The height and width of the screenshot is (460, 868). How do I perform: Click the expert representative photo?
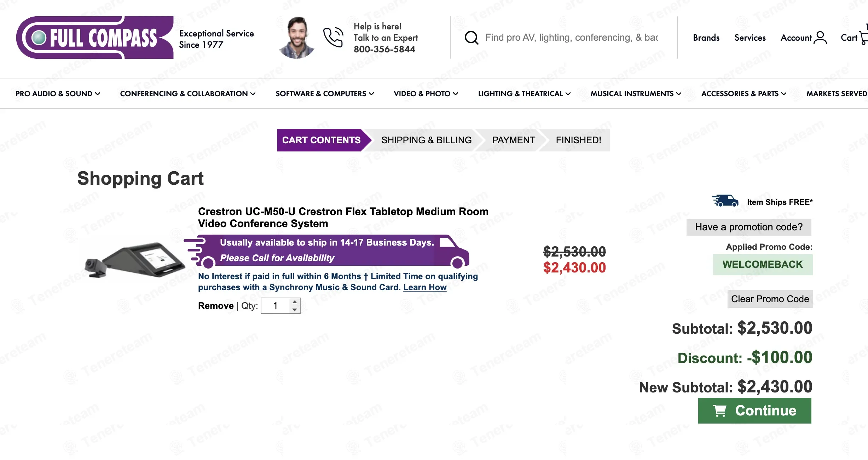(x=297, y=38)
